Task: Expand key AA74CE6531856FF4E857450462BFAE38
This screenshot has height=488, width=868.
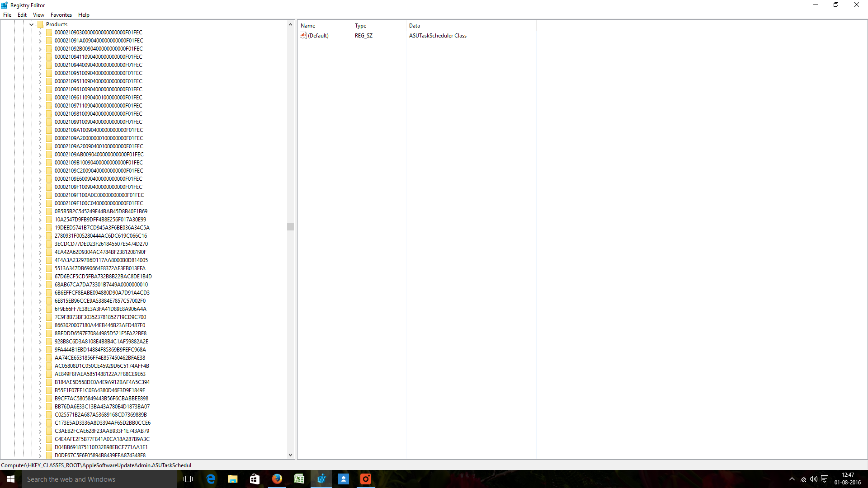Action: click(40, 358)
